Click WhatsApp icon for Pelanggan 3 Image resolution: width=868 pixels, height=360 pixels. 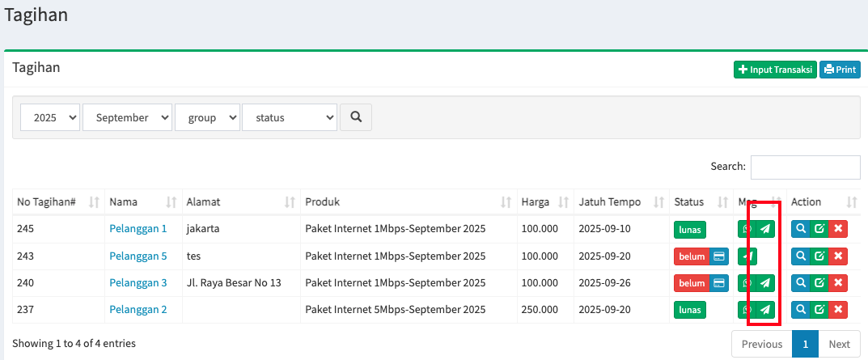[747, 283]
